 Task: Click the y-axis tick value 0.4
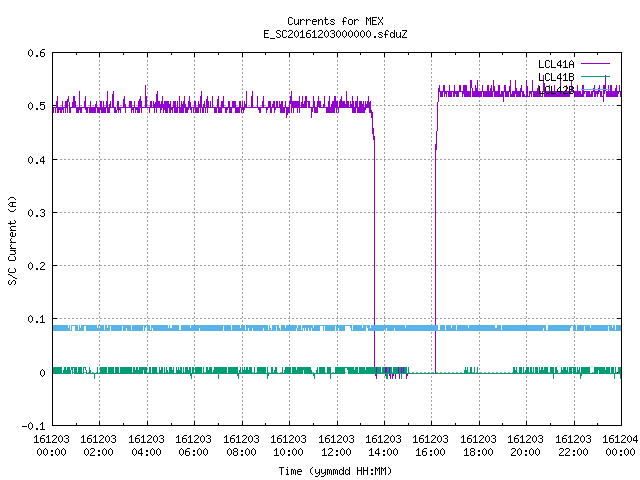(x=36, y=160)
